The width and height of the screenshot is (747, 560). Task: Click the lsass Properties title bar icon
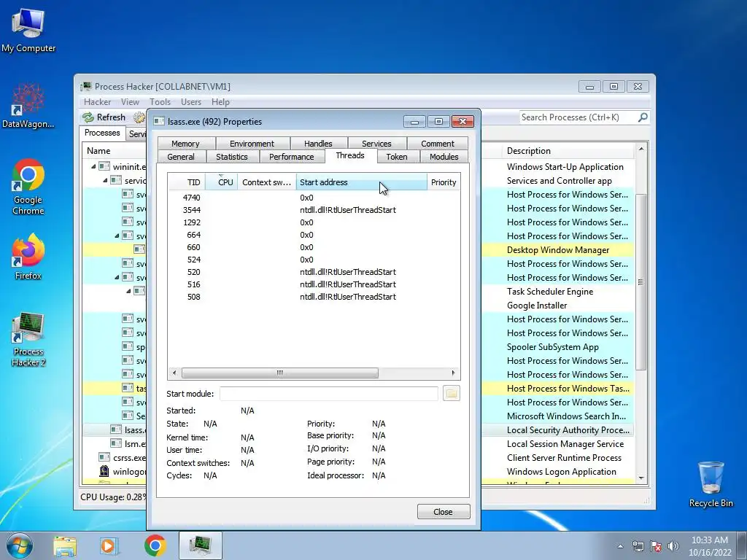pyautogui.click(x=158, y=122)
